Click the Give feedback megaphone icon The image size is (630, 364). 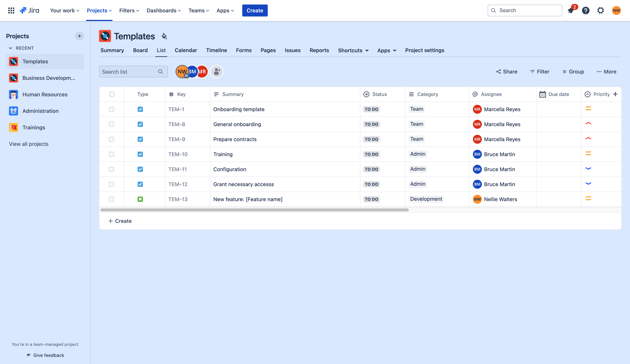pyautogui.click(x=29, y=355)
